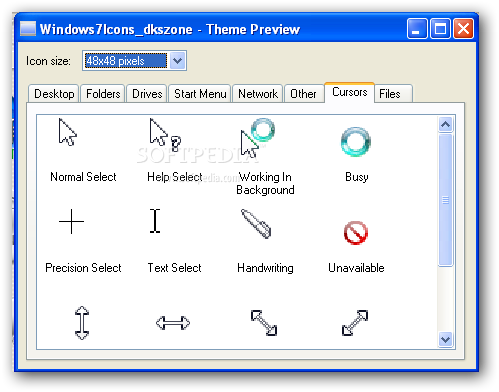Screen dimensions: 499x392
Task: Maximize the Theme Preview window
Action: coord(440,29)
